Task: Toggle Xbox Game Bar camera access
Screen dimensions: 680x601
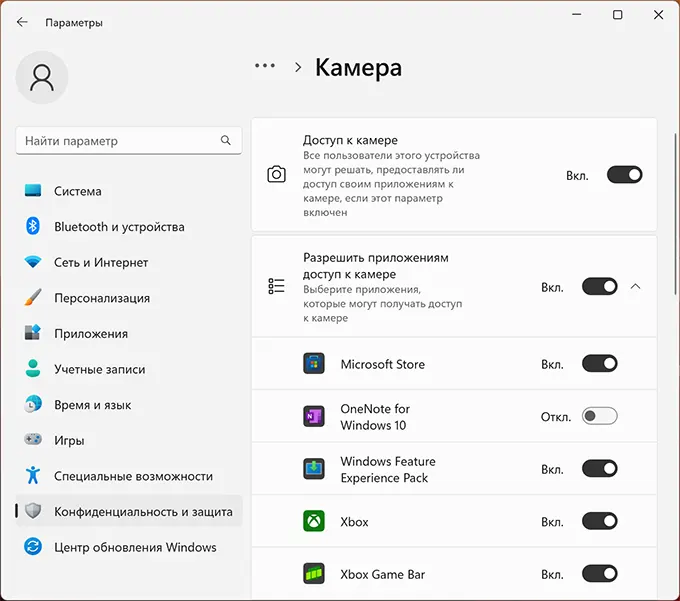Action: point(599,574)
